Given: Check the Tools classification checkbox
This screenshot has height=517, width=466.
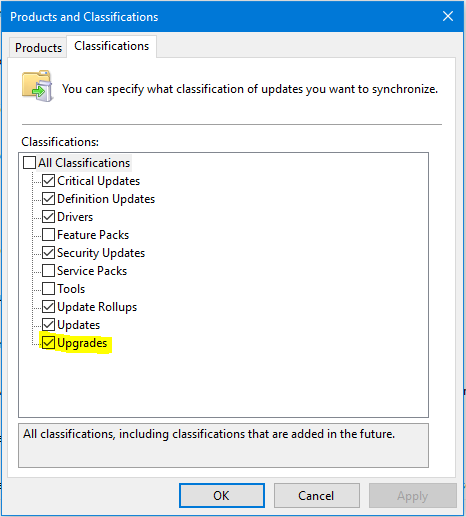Looking at the screenshot, I should click(x=49, y=289).
